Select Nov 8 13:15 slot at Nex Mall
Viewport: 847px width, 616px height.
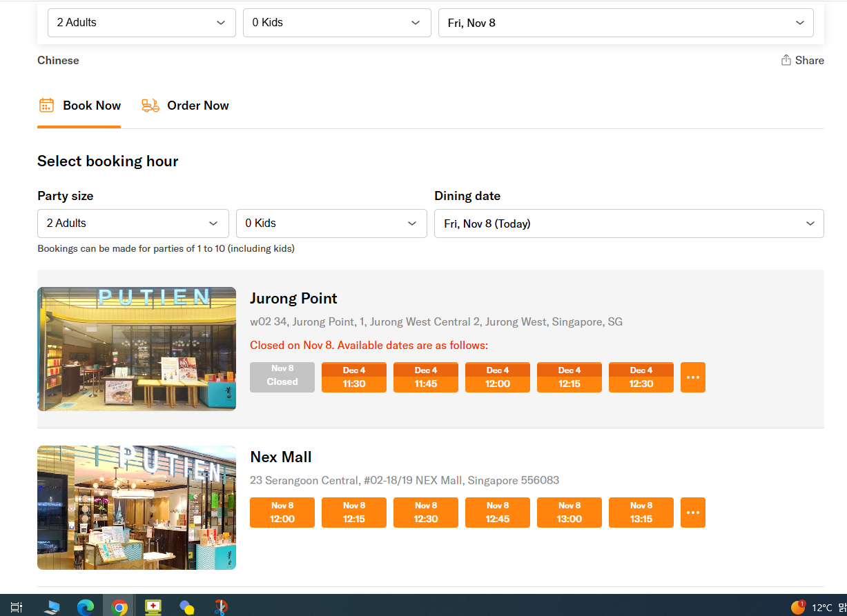tap(641, 513)
